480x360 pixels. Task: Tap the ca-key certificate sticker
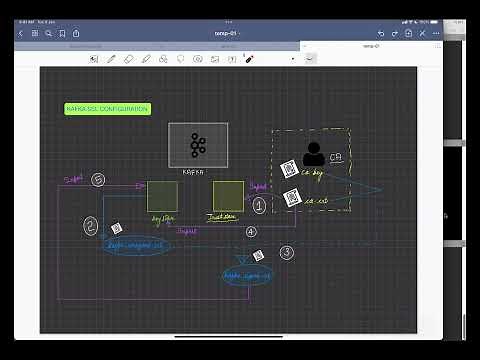[289, 169]
